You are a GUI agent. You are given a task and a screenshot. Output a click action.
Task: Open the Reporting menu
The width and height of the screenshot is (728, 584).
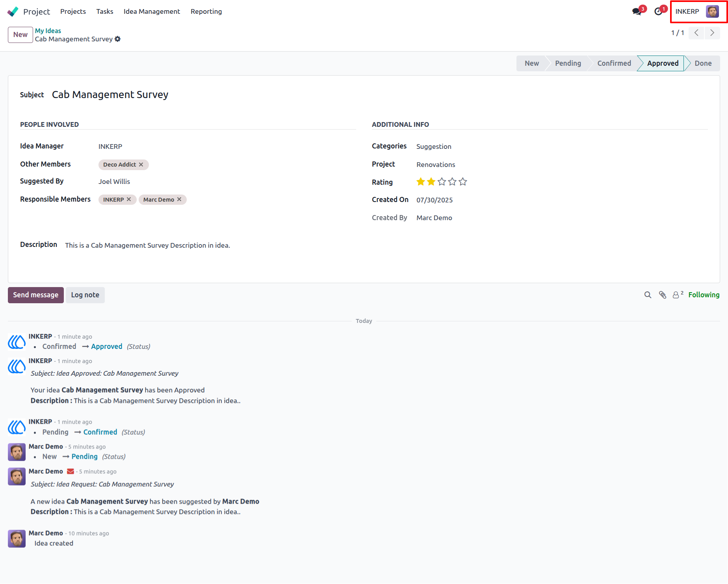(x=206, y=11)
